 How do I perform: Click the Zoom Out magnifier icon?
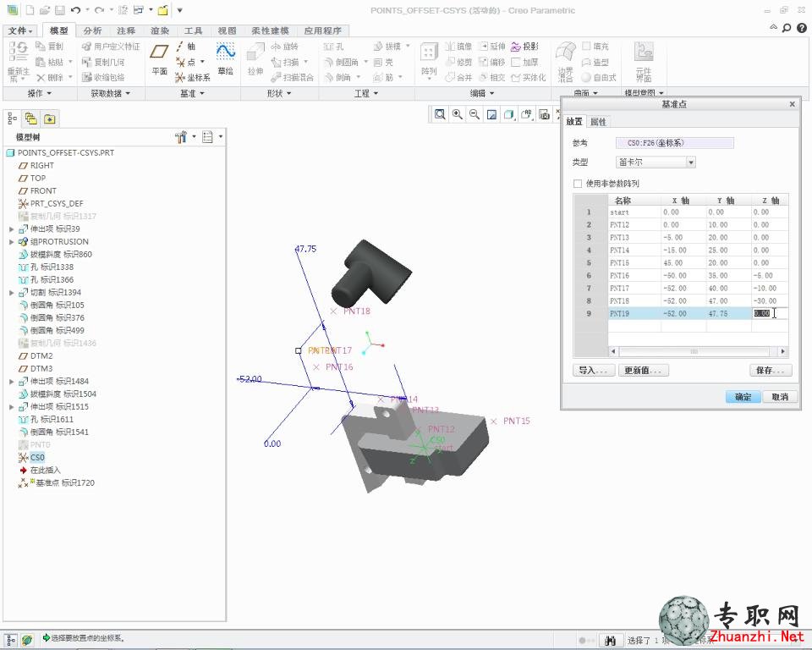pos(475,114)
